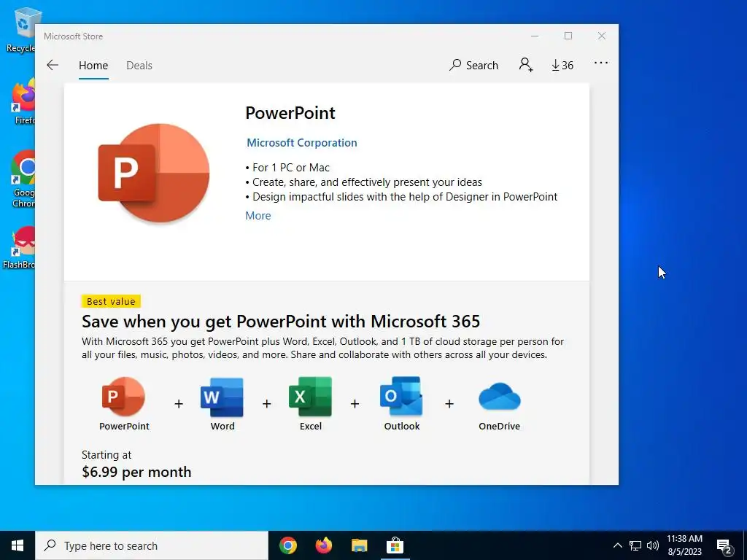
Task: Open downloads and updates showing 36
Action: [x=562, y=65]
